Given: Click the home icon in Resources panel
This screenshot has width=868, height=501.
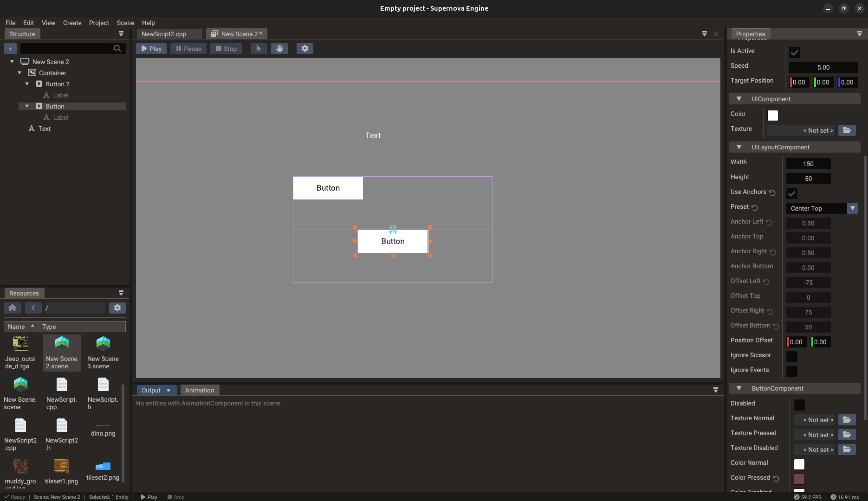Looking at the screenshot, I should [12, 308].
